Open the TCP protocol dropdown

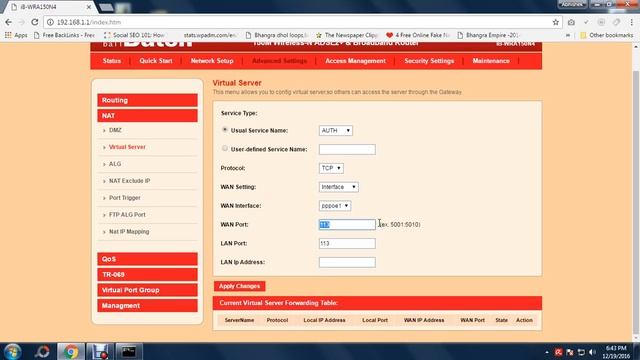(331, 168)
